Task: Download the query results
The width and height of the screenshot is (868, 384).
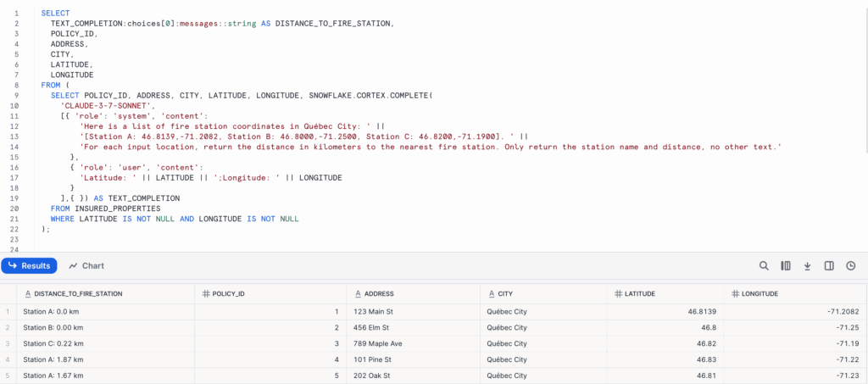Action: [807, 266]
